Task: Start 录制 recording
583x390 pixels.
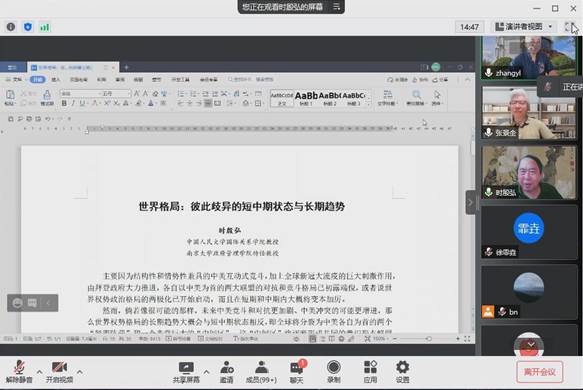Action: point(334,372)
